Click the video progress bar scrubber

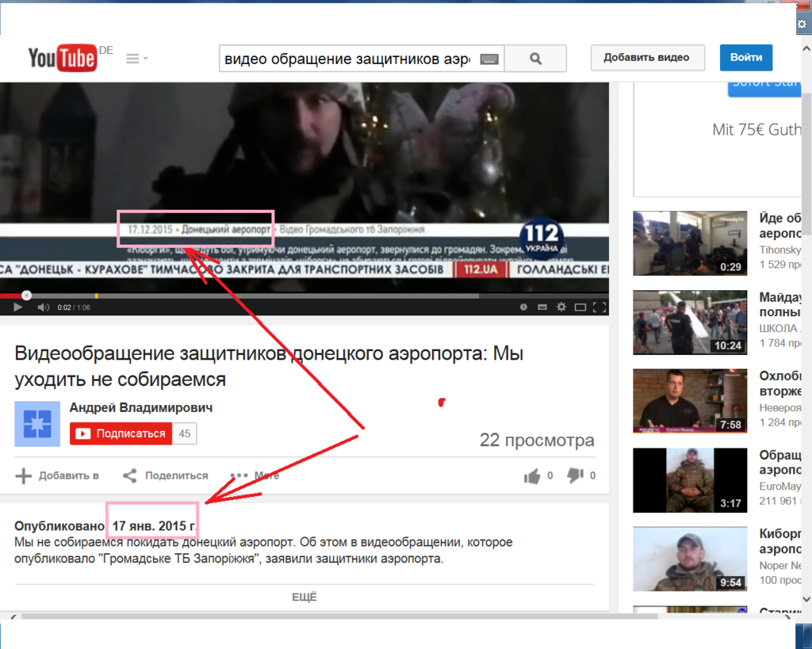pyautogui.click(x=26, y=296)
